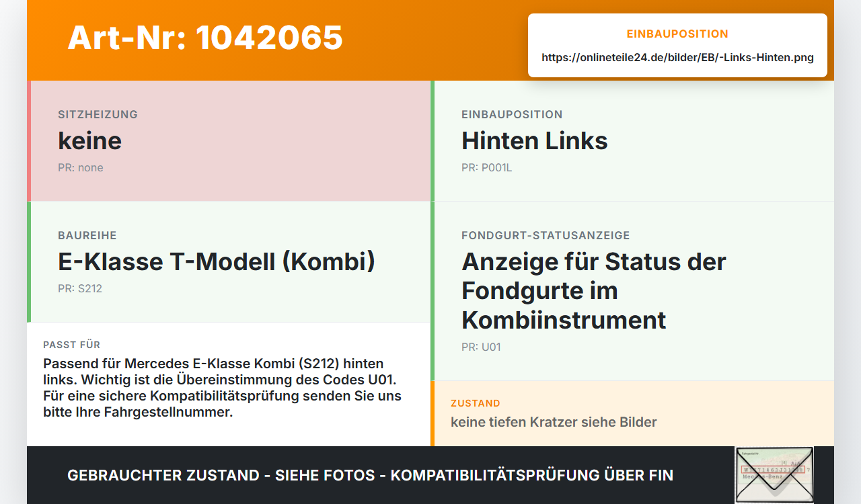The image size is (861, 504).
Task: Click the FONDGURT-STATUSANZEIGE label
Action: 546,236
